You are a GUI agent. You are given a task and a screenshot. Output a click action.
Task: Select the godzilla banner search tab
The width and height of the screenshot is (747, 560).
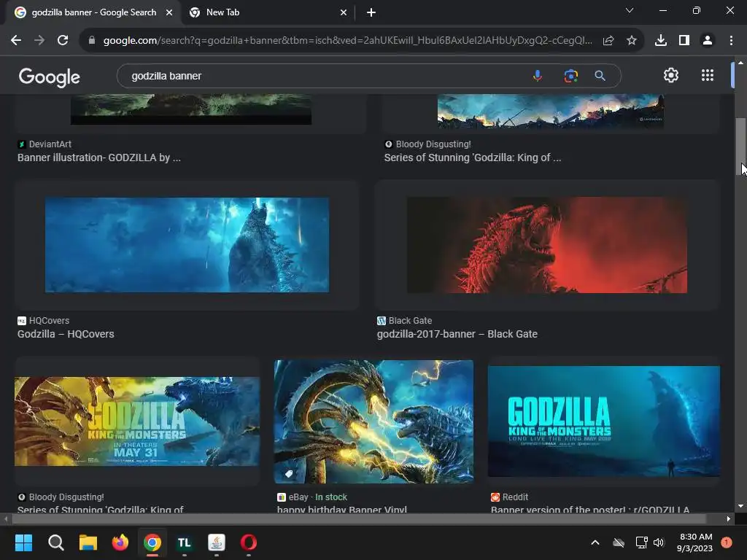click(94, 12)
